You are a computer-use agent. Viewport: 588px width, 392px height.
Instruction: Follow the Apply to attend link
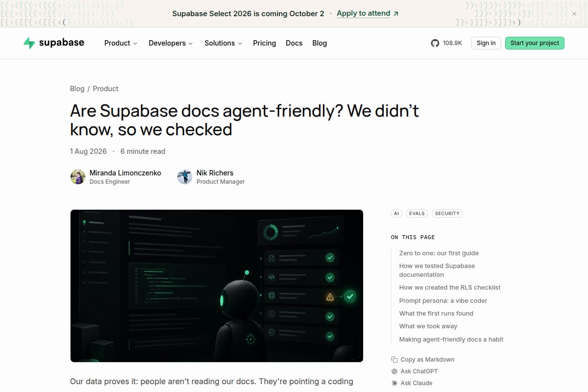[x=364, y=14]
